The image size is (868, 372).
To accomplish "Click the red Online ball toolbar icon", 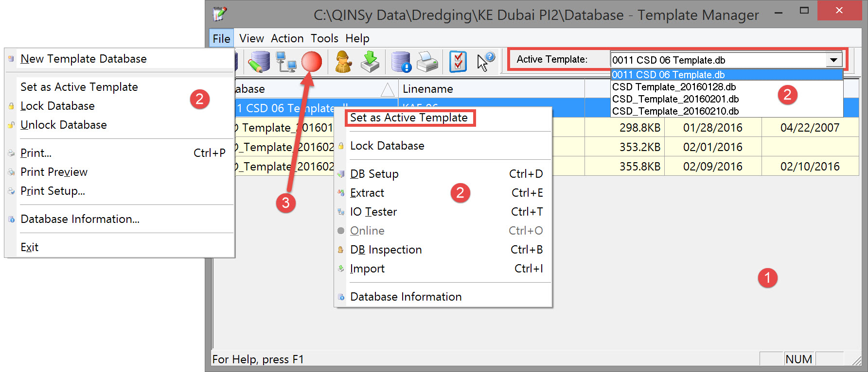I will click(x=312, y=62).
